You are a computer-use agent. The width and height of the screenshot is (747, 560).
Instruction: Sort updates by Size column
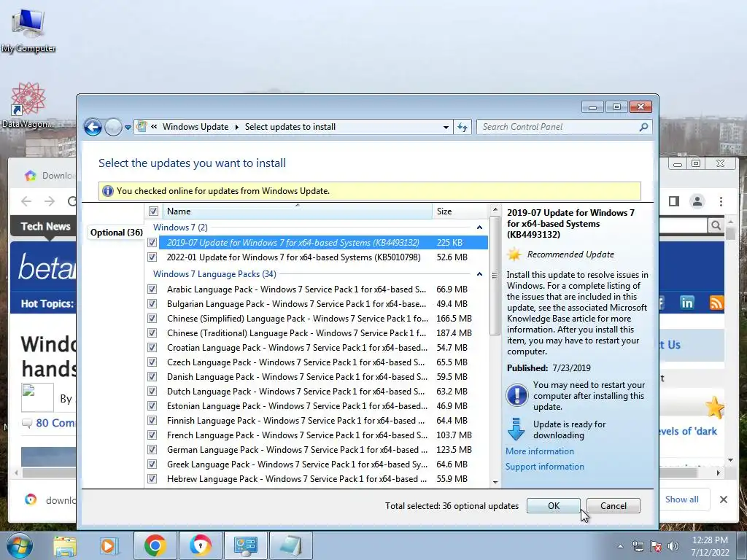[x=460, y=211]
